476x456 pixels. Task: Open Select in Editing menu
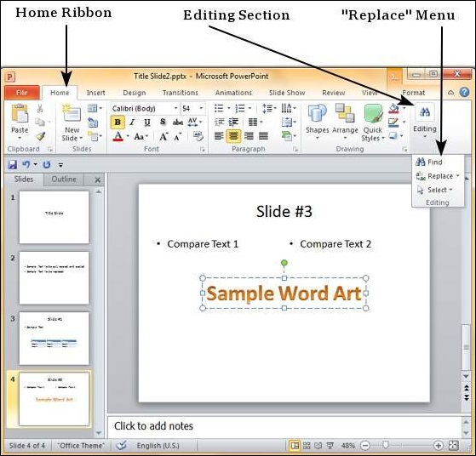click(x=435, y=190)
